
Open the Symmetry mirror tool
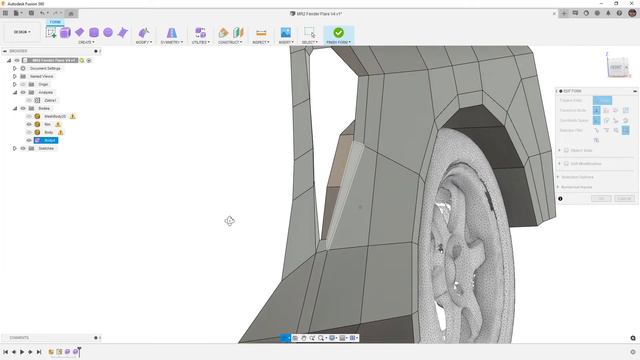tap(172, 33)
